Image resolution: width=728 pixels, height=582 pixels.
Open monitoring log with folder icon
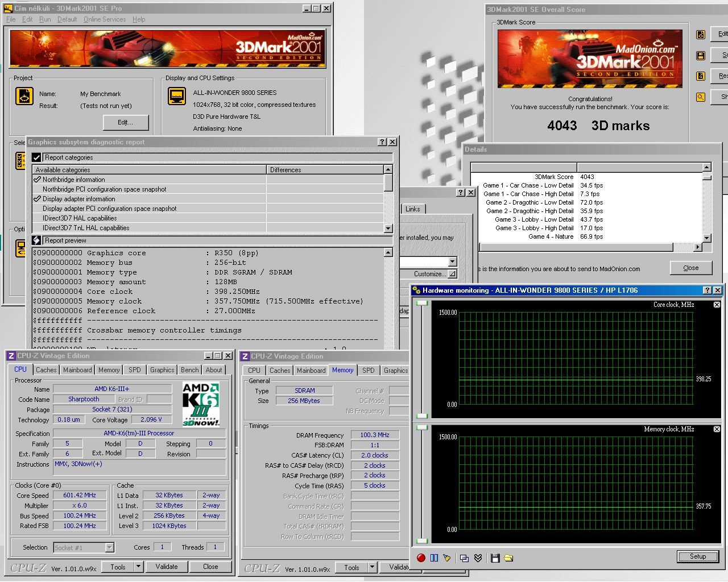pos(508,558)
